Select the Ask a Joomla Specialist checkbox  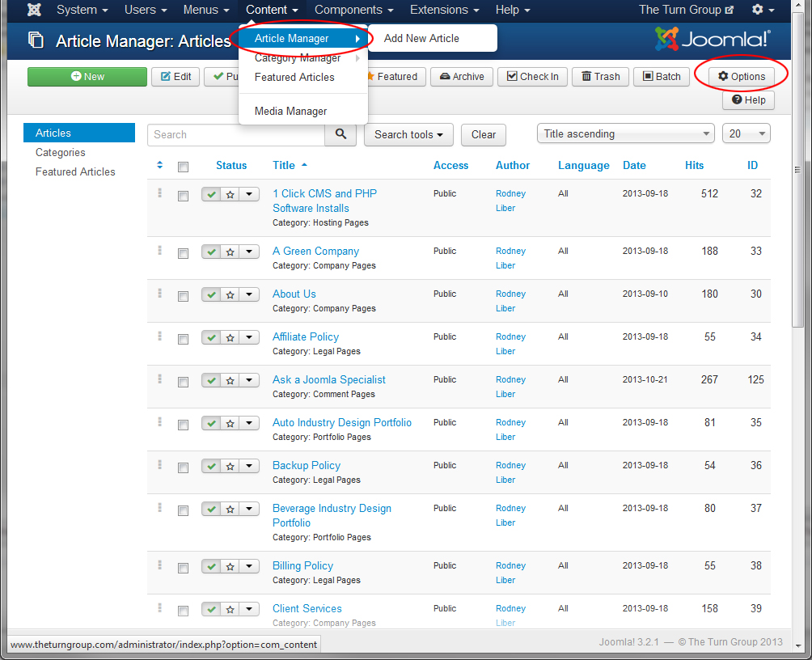[x=183, y=382]
